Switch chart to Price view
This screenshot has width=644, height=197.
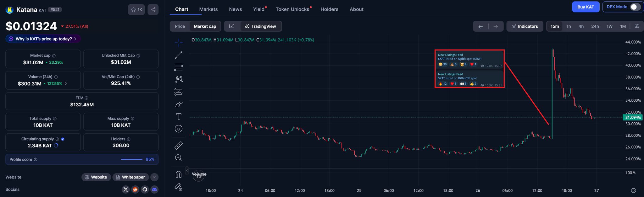coord(180,26)
